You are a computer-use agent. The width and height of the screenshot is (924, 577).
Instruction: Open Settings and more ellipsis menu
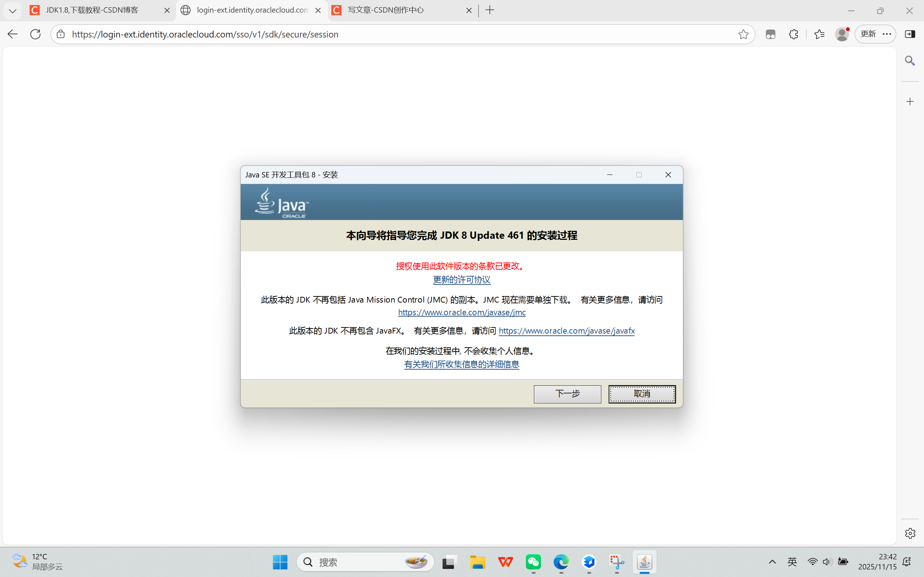point(886,34)
